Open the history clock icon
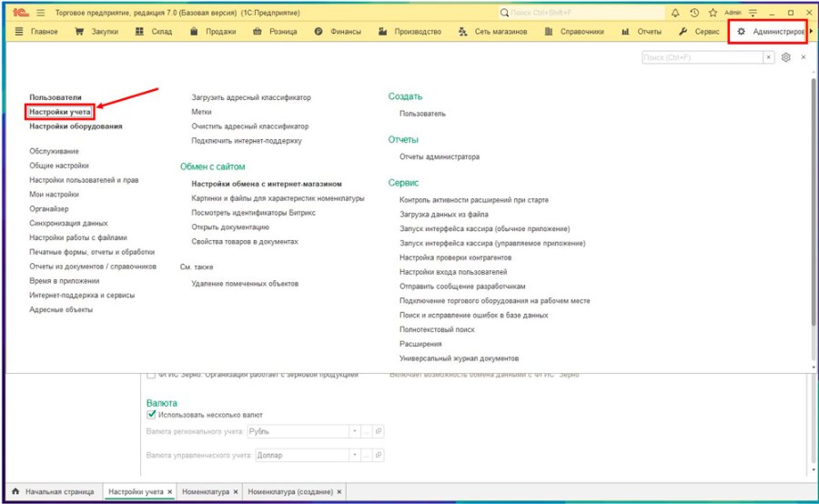The image size is (819, 504). click(x=694, y=13)
